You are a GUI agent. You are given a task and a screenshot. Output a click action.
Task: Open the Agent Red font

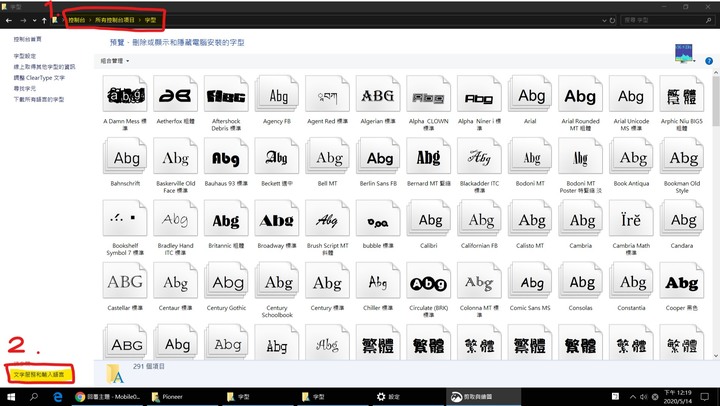pos(327,95)
